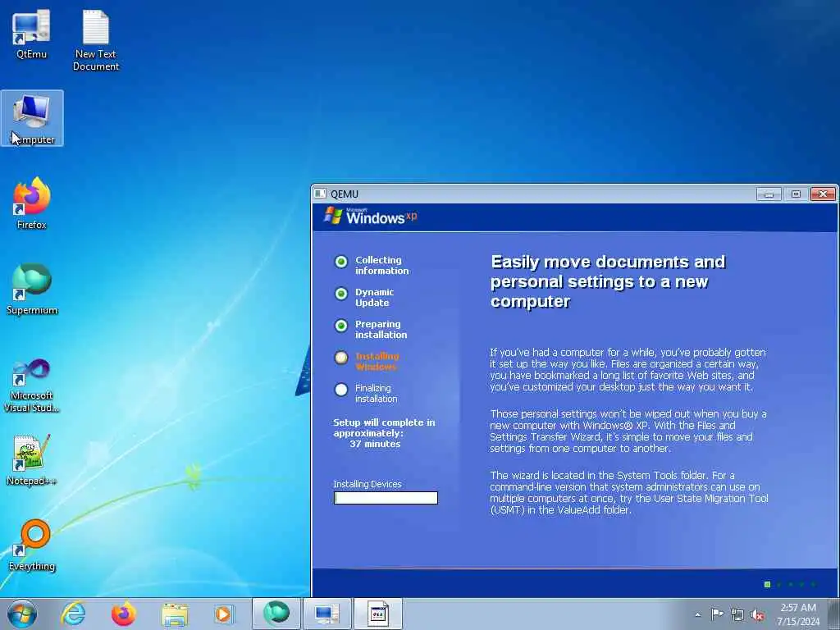Image resolution: width=840 pixels, height=630 pixels.
Task: Switch to the QEMU window taskbar button
Action: [377, 614]
